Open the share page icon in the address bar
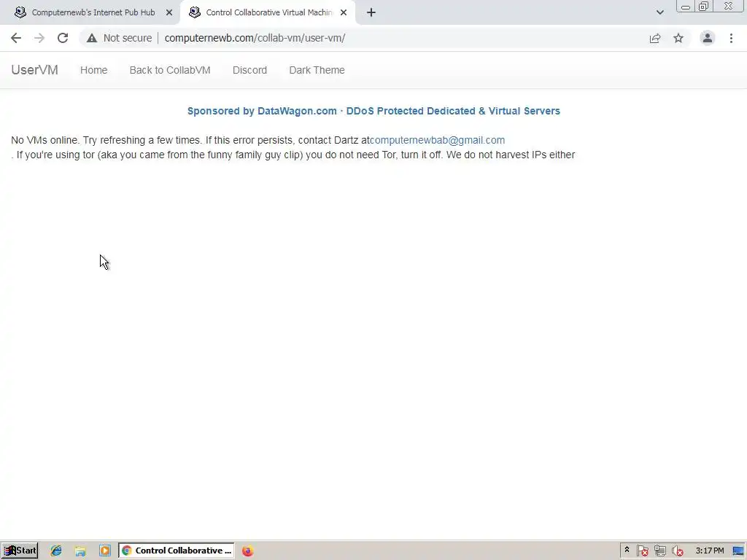The height and width of the screenshot is (560, 747). 655,38
